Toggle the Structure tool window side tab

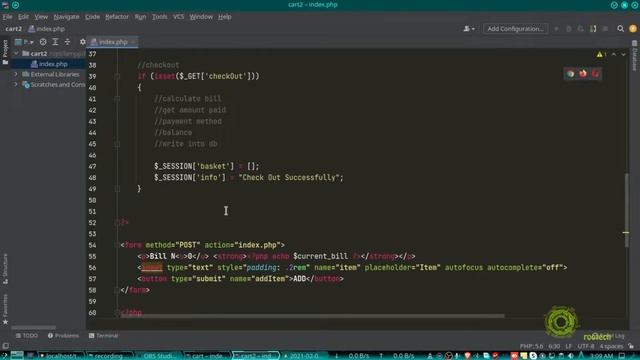[x=5, y=269]
